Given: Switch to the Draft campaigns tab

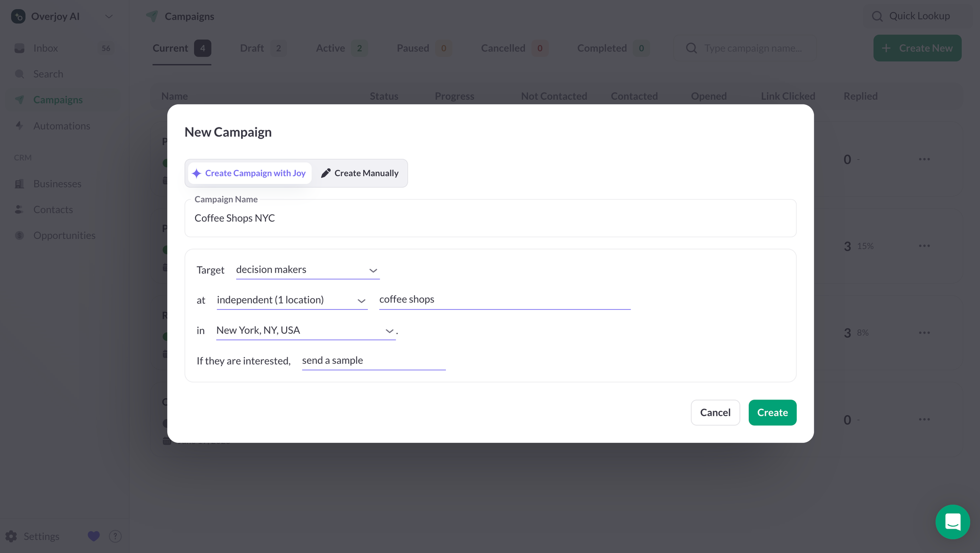Looking at the screenshot, I should click(252, 48).
